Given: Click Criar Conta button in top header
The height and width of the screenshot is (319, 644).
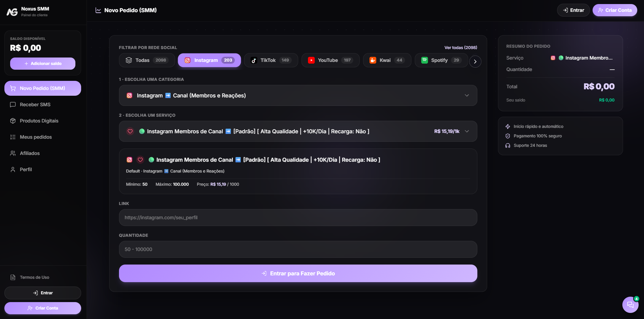Looking at the screenshot, I should [x=615, y=10].
